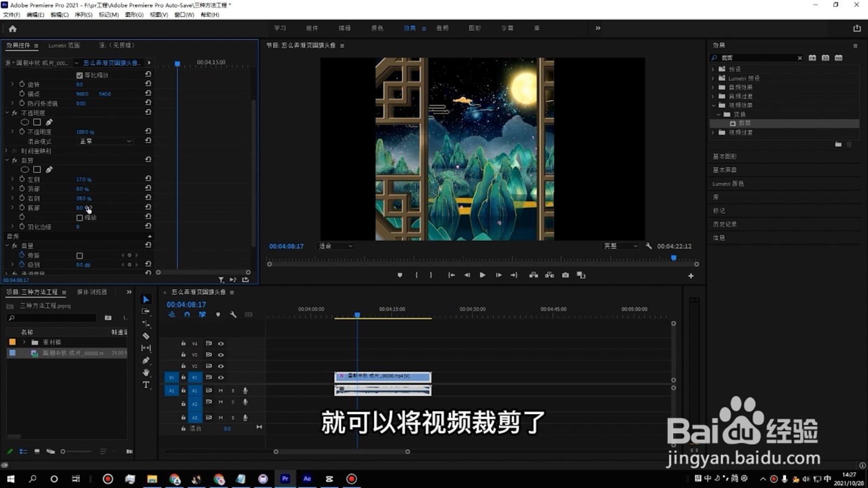
Task: Mute audio track A1
Action: pos(221,390)
